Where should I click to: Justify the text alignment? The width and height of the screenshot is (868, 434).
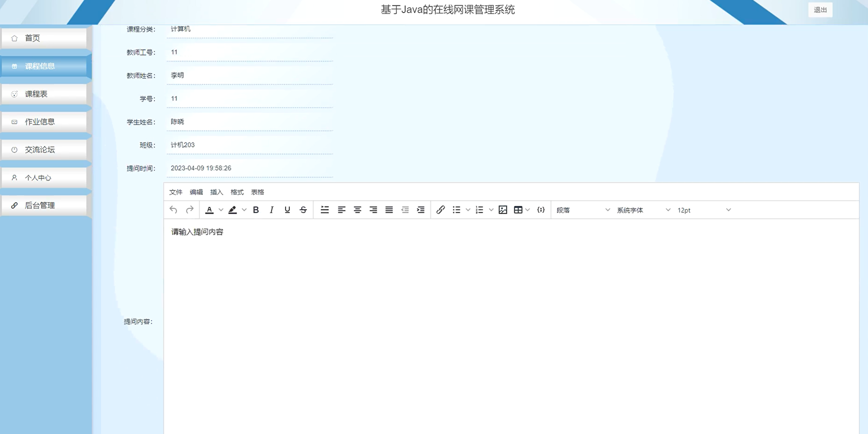[389, 210]
